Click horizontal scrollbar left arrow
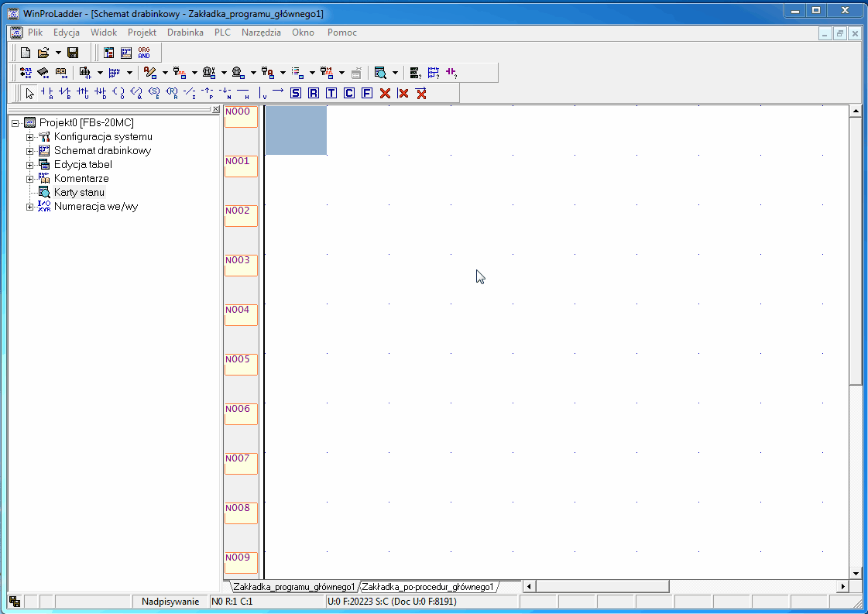Viewport: 868px width, 614px height. [x=529, y=586]
